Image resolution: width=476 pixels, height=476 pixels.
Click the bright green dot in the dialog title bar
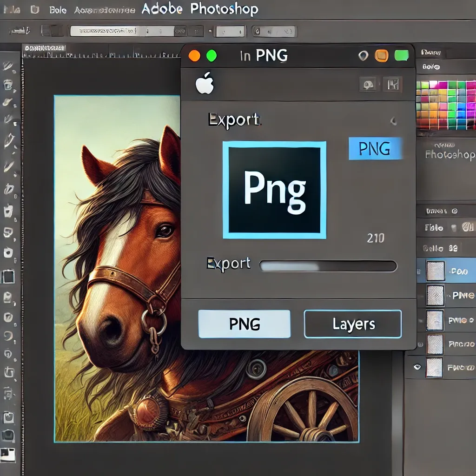pyautogui.click(x=212, y=56)
